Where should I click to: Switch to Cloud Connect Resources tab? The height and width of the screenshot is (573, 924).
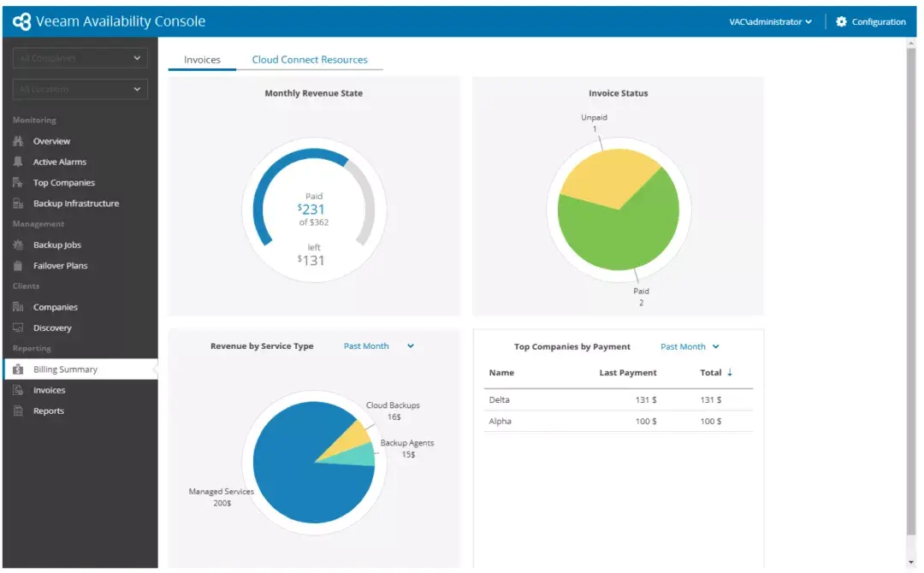point(310,60)
